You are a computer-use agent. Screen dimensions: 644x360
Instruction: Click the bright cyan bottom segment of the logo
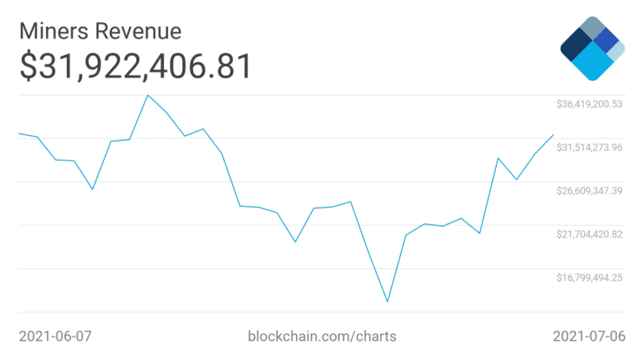click(591, 62)
